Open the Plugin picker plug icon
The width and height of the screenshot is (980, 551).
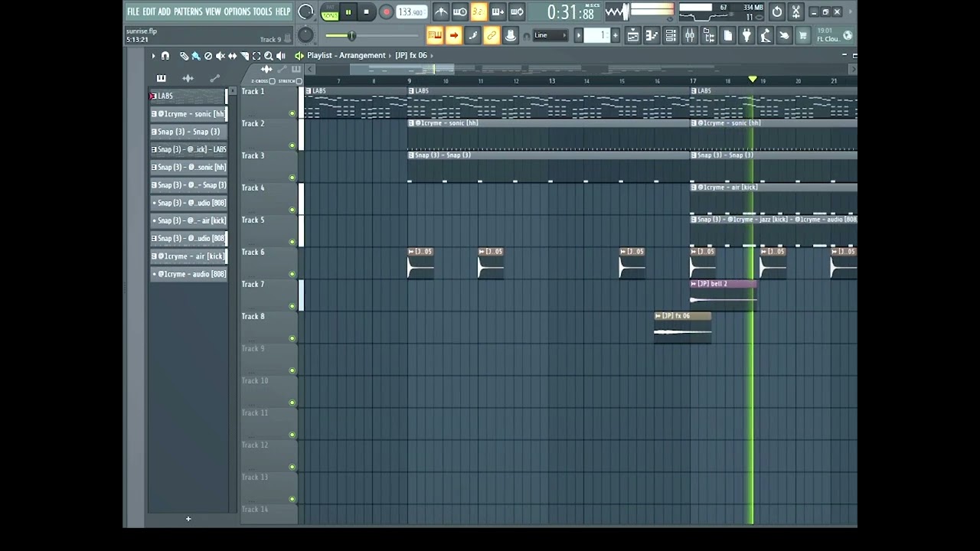(746, 35)
